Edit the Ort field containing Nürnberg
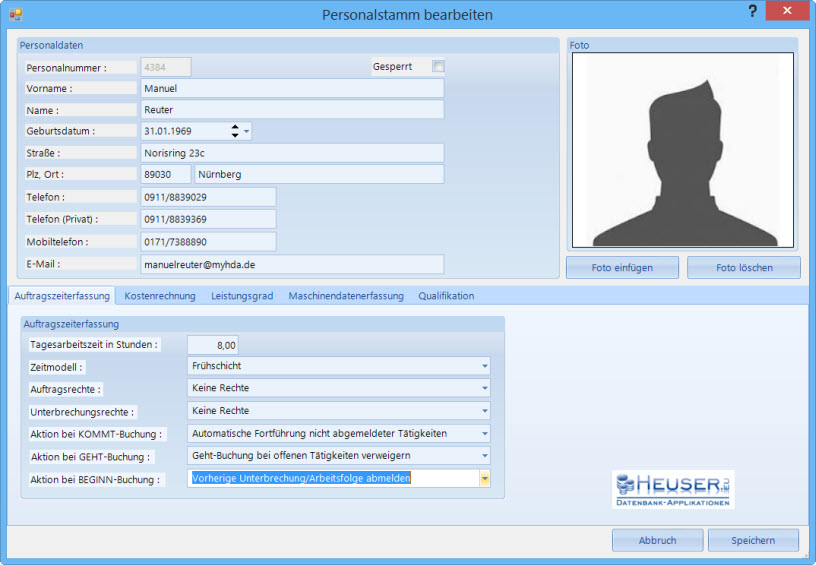 (319, 174)
